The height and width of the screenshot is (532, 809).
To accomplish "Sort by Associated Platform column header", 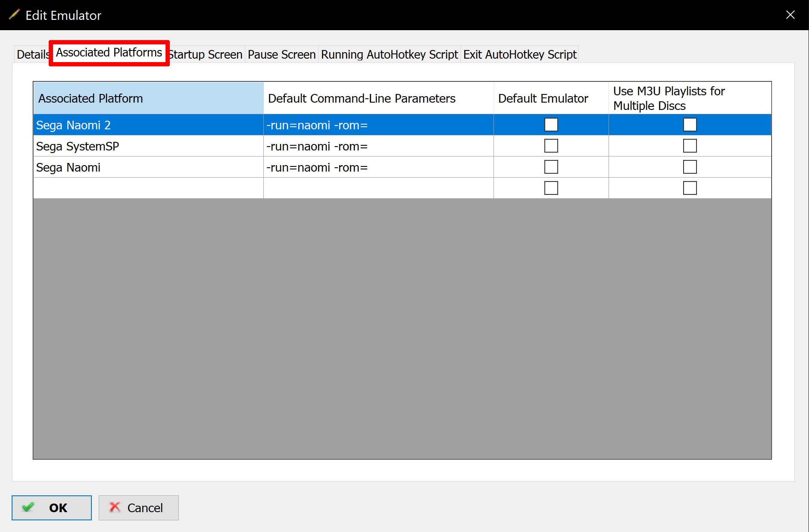I will point(148,98).
